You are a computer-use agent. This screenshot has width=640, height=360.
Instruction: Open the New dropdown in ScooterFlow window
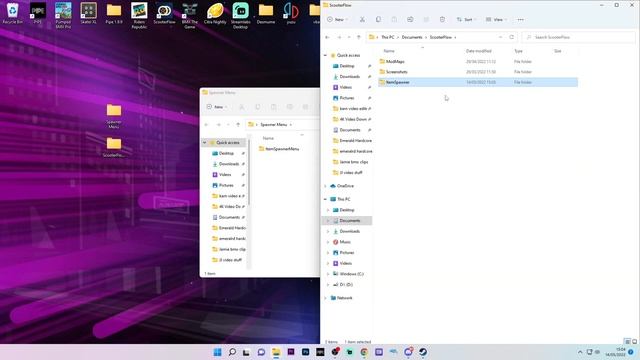tap(338, 20)
